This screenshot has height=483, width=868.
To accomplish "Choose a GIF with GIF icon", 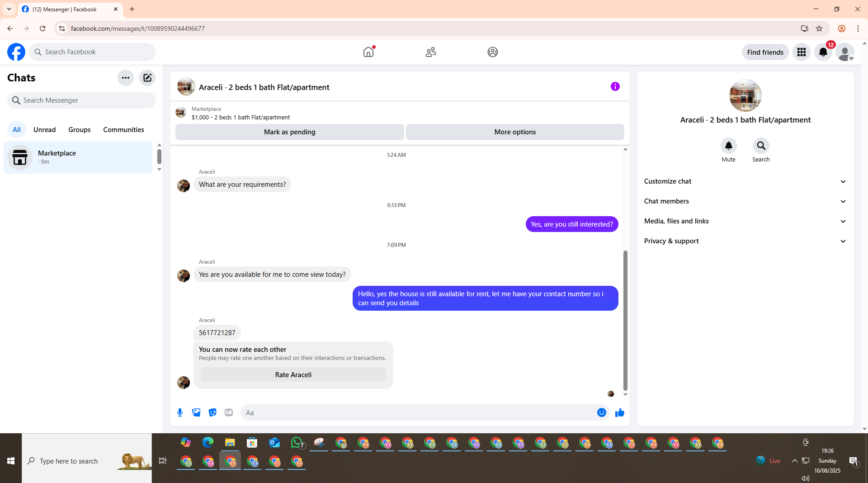I will pos(229,412).
